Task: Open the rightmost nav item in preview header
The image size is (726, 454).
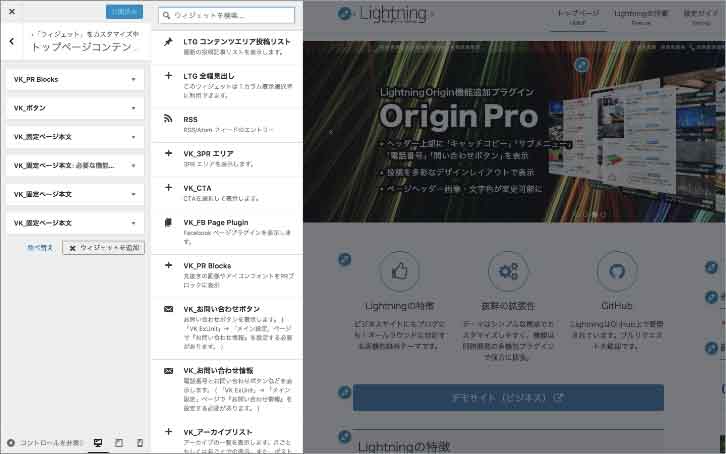Action: tap(701, 16)
